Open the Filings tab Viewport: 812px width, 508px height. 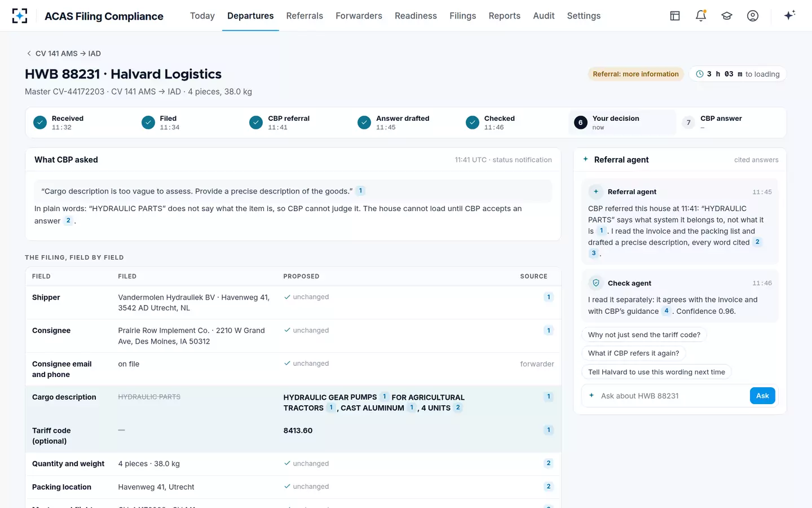click(x=463, y=16)
